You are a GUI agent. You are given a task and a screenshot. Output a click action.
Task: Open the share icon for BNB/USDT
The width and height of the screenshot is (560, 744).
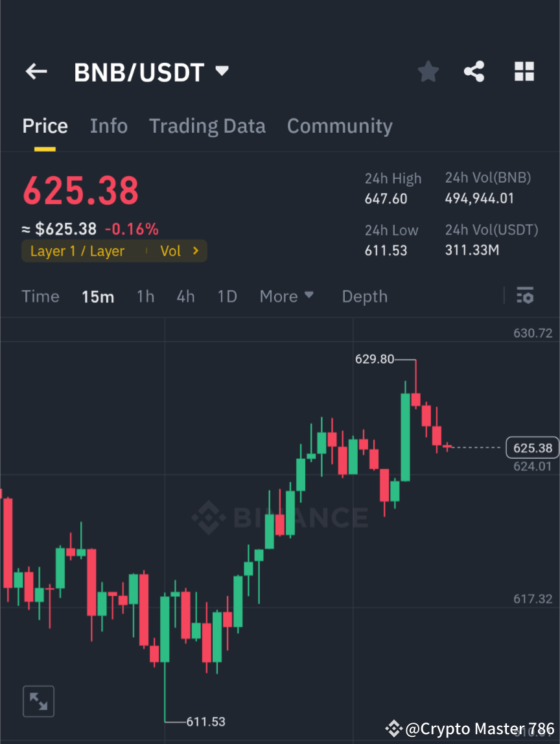click(x=474, y=71)
